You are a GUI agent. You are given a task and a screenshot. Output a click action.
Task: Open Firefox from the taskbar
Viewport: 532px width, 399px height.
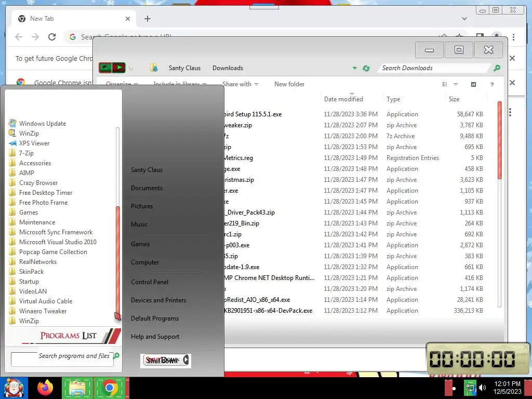pyautogui.click(x=45, y=388)
